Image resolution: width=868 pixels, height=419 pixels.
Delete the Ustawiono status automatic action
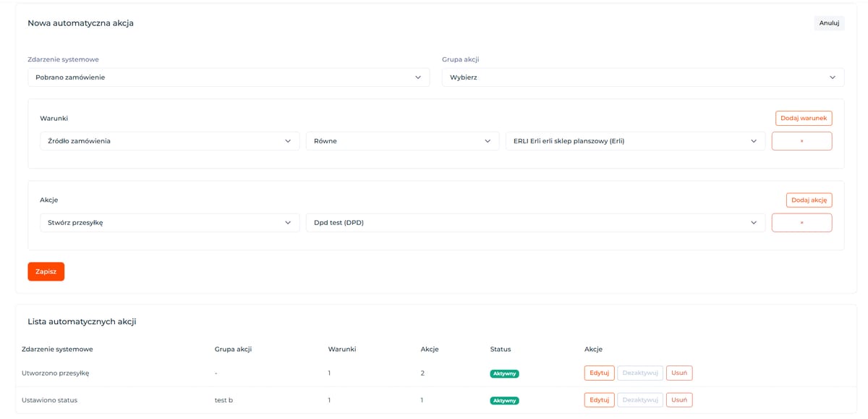(x=679, y=400)
